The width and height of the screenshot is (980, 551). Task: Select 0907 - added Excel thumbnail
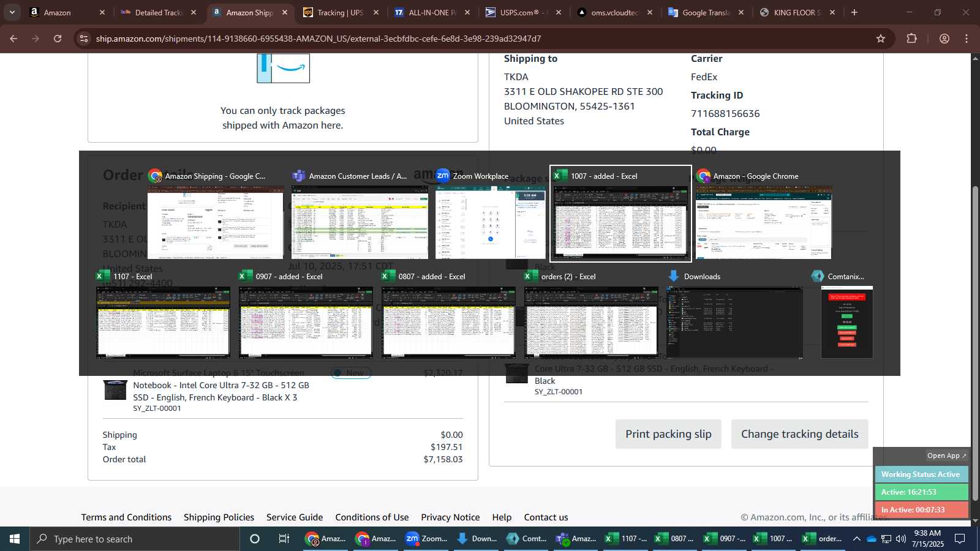[306, 315]
